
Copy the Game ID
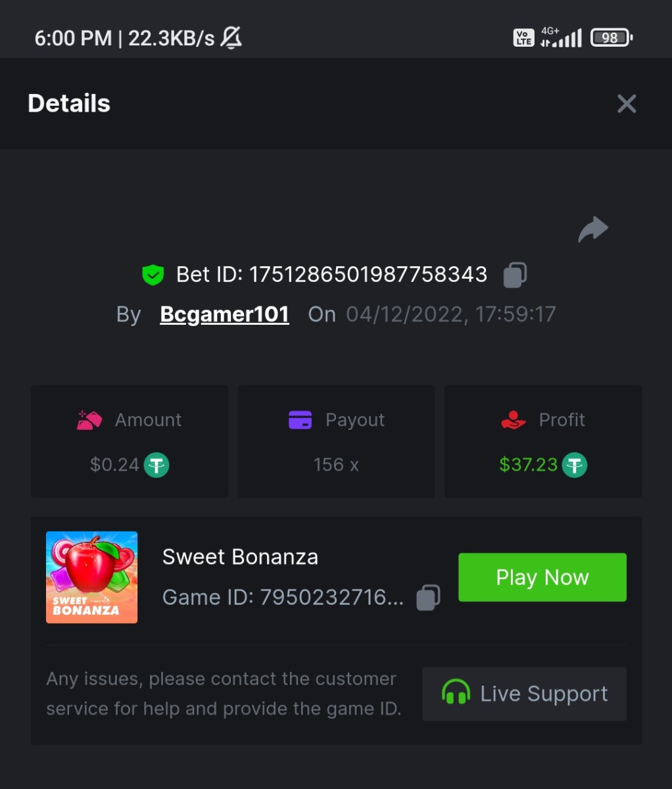click(428, 598)
